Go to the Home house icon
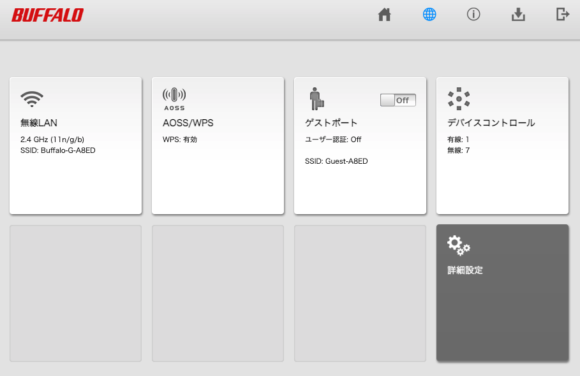The image size is (580, 376). pos(384,15)
